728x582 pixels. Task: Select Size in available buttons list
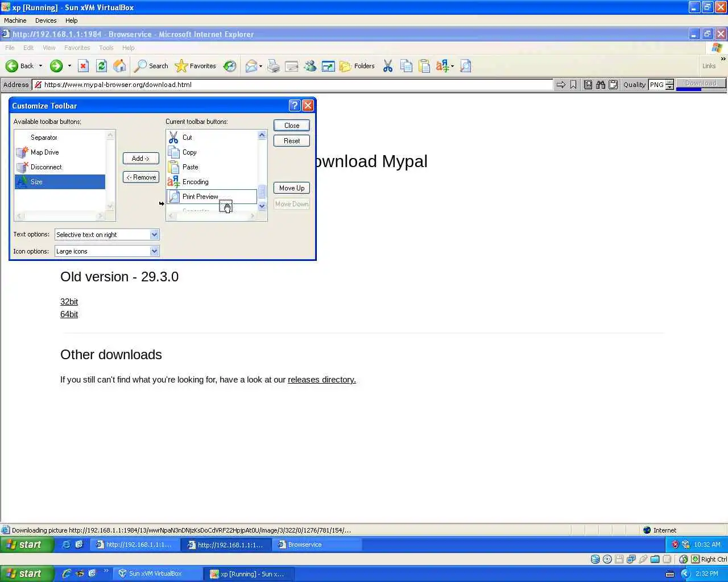(x=60, y=182)
